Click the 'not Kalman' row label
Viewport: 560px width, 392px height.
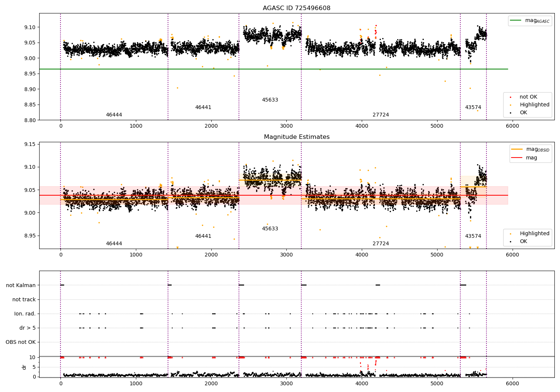21,286
